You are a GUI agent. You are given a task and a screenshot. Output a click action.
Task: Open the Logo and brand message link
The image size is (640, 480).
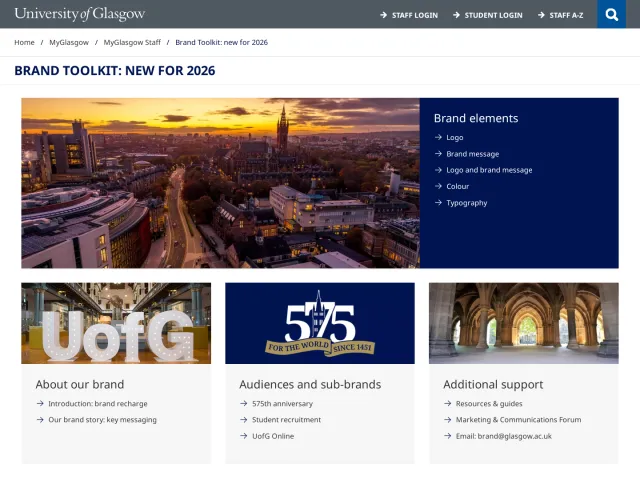coord(489,170)
